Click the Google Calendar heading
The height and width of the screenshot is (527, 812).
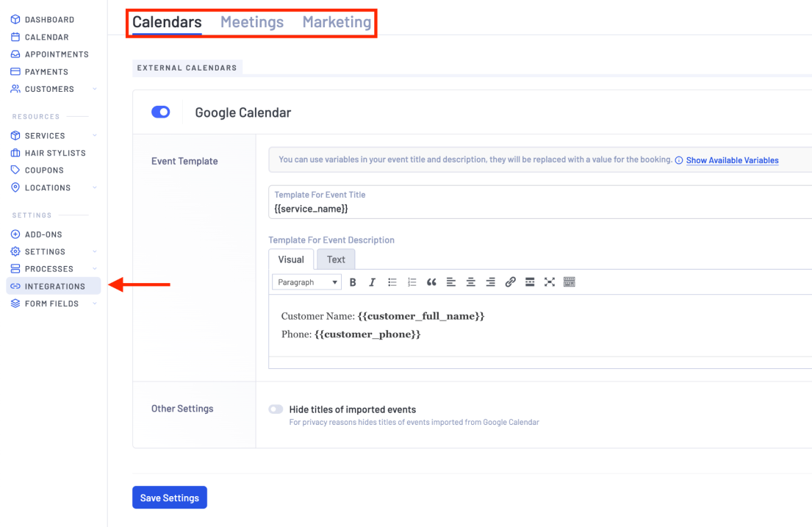243,112
